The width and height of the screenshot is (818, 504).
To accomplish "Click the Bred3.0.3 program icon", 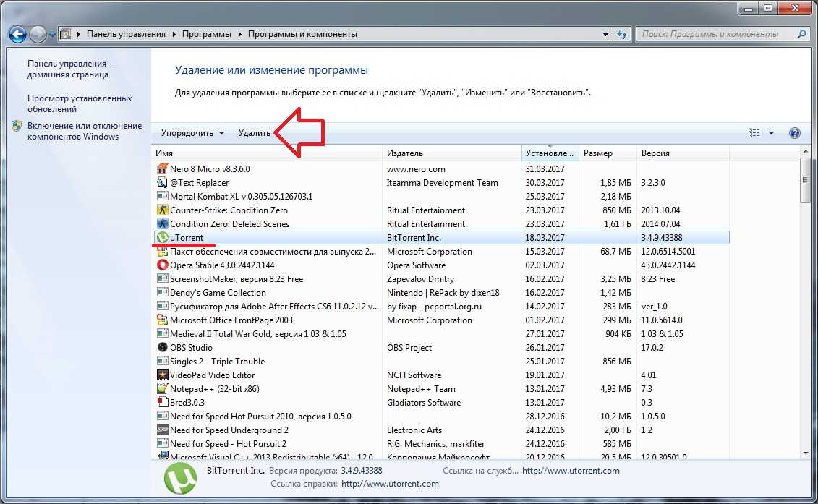I will [x=162, y=402].
